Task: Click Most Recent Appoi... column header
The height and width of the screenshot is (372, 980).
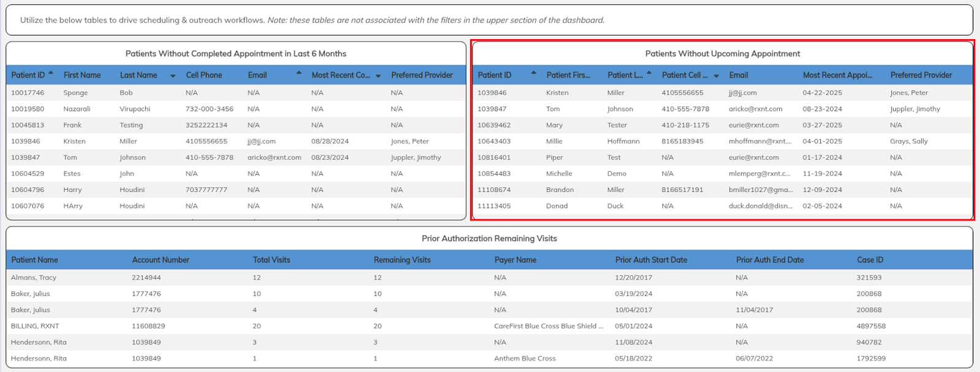Action: (838, 75)
